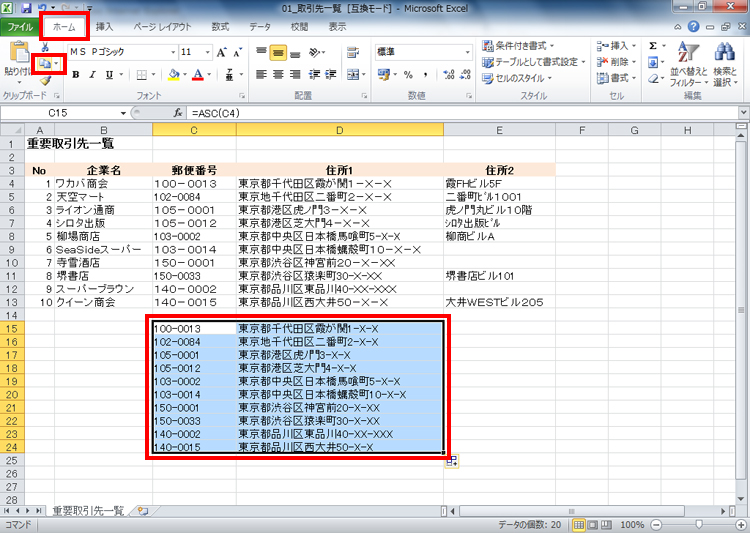Apply the red font color A
This screenshot has height=533, width=750.
198,75
